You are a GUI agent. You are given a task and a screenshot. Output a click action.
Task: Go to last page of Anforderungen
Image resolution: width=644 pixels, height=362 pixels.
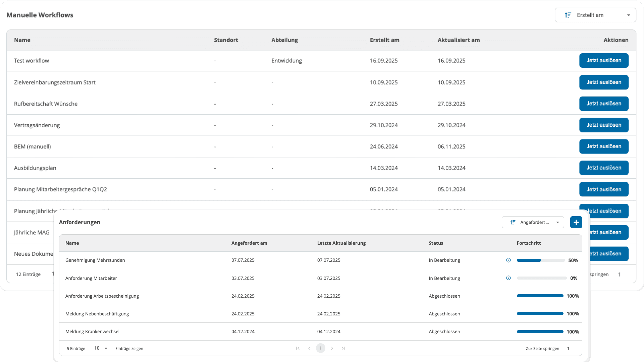[x=343, y=348]
